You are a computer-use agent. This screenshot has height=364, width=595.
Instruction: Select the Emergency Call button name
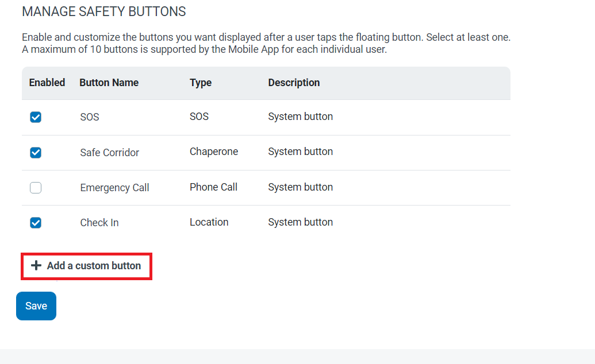pos(114,188)
